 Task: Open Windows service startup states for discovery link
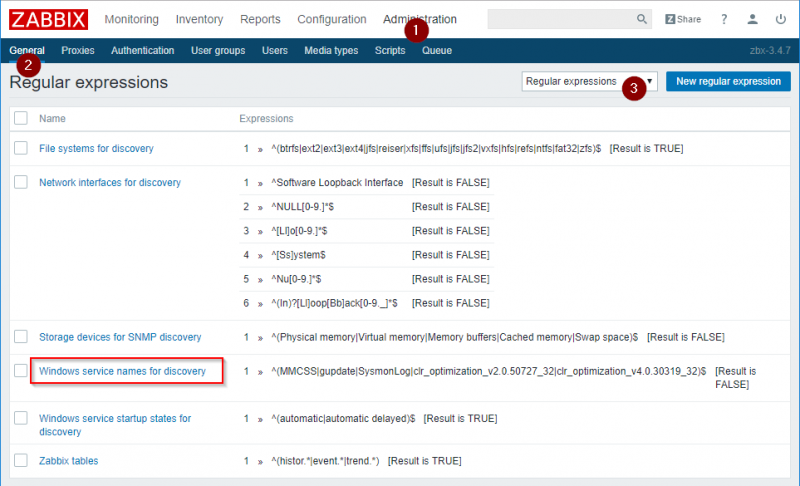point(115,425)
